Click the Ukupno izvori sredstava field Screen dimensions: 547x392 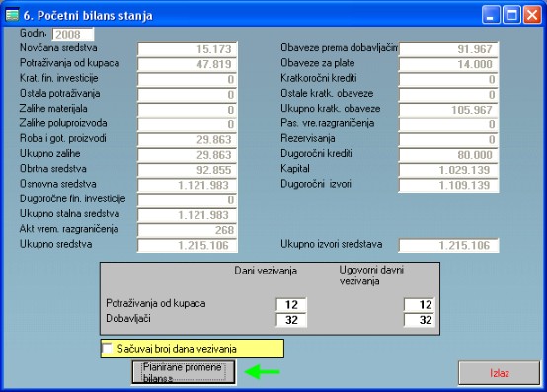point(448,245)
